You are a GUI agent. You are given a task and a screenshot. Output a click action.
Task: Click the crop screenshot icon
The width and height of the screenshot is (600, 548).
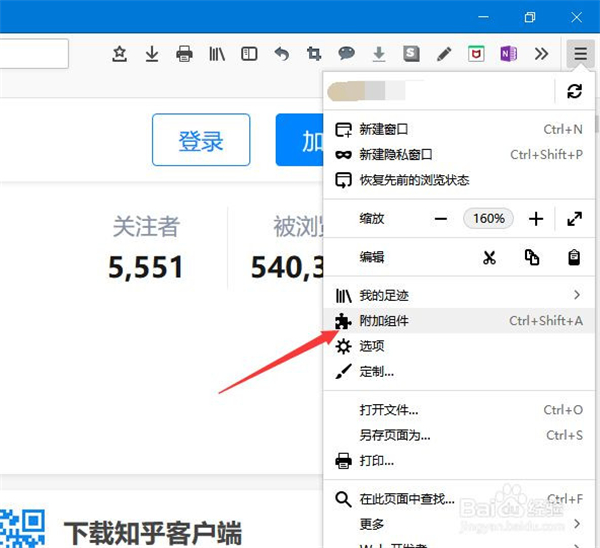click(314, 54)
